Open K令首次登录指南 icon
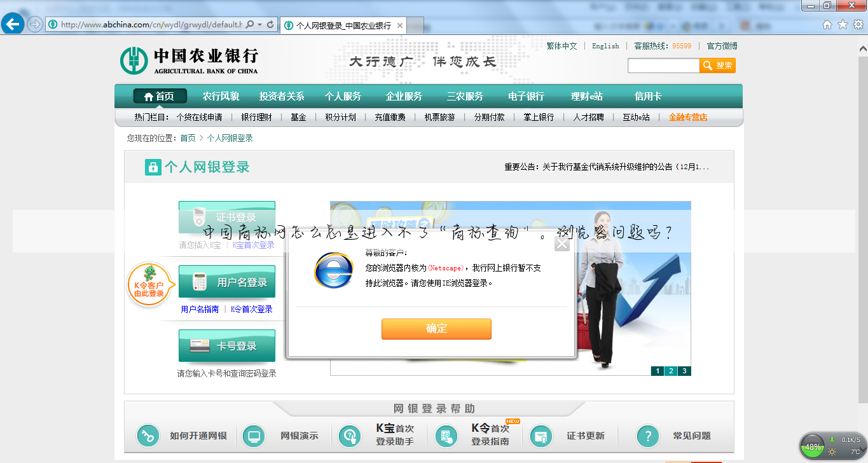Image resolution: width=868 pixels, height=463 pixels. point(446,436)
